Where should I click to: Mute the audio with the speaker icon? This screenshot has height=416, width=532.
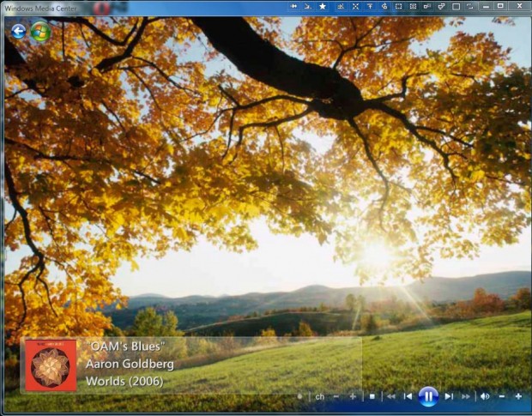[485, 396]
